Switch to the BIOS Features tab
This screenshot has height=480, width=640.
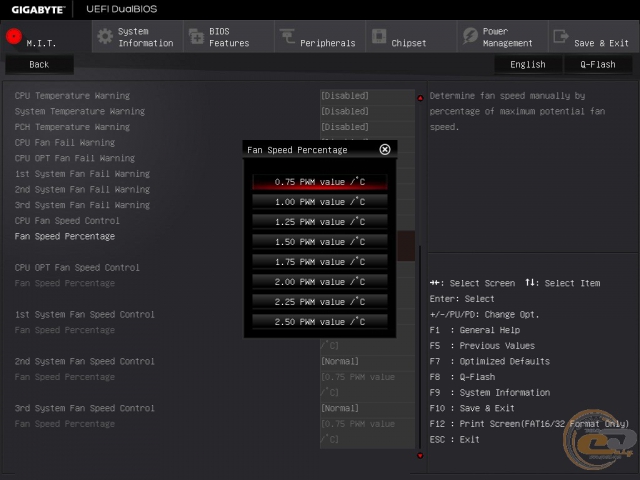(x=229, y=37)
